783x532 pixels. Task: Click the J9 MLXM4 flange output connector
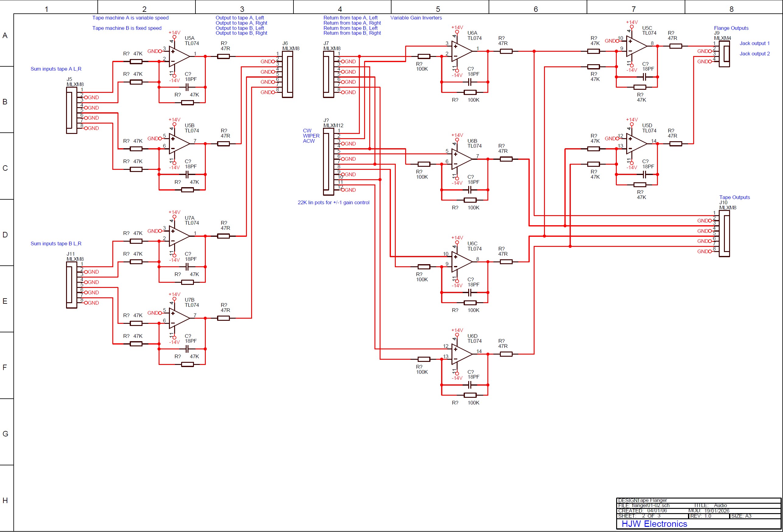pos(724,54)
